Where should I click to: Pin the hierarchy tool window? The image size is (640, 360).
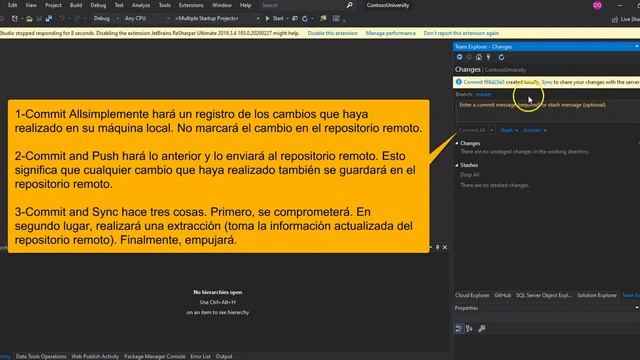point(438,247)
